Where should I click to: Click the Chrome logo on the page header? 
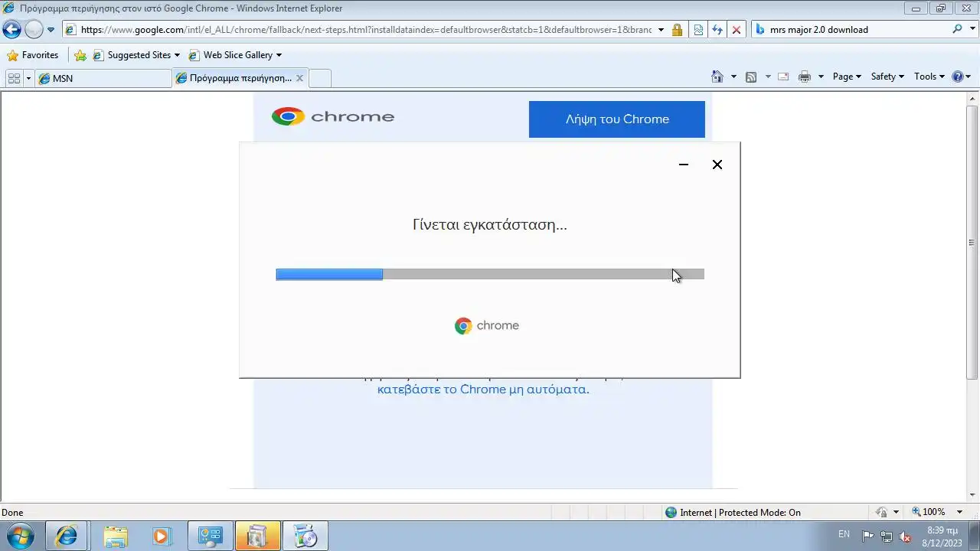tap(333, 116)
